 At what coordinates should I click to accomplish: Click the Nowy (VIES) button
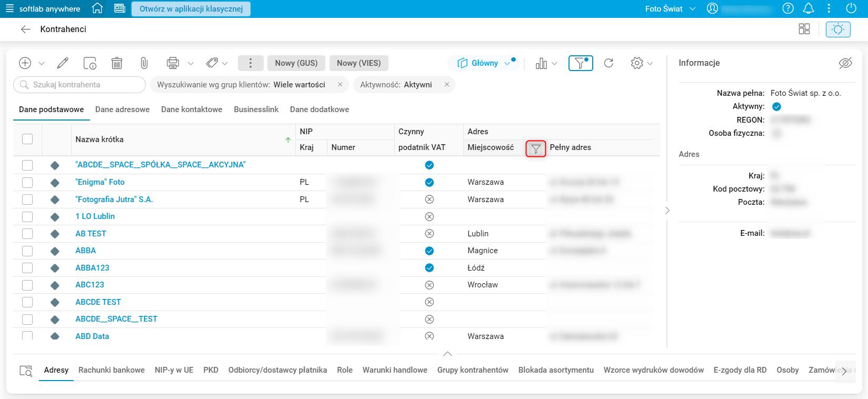coord(360,63)
